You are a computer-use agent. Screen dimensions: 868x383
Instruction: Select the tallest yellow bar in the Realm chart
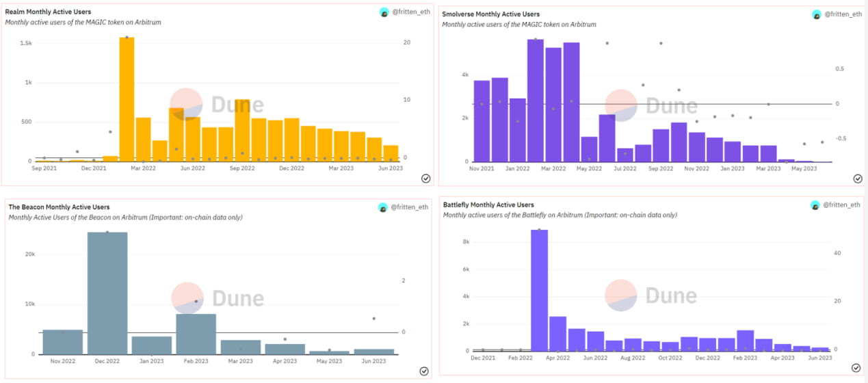coord(127,99)
